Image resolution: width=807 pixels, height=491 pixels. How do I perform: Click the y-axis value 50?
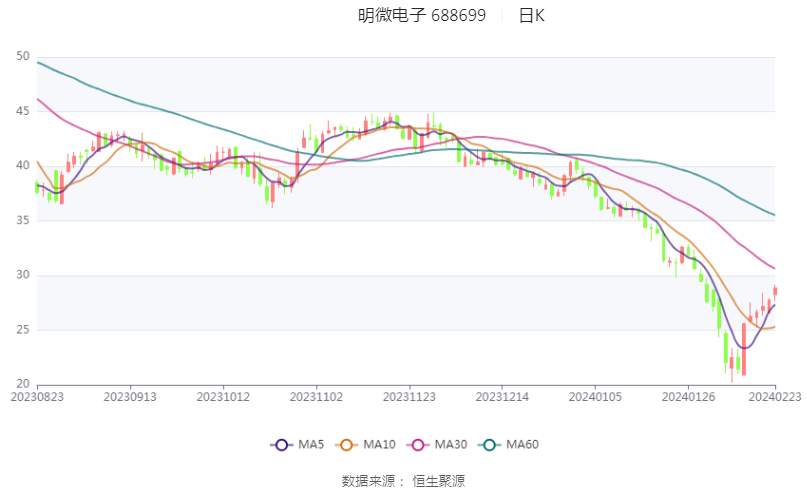tap(23, 56)
